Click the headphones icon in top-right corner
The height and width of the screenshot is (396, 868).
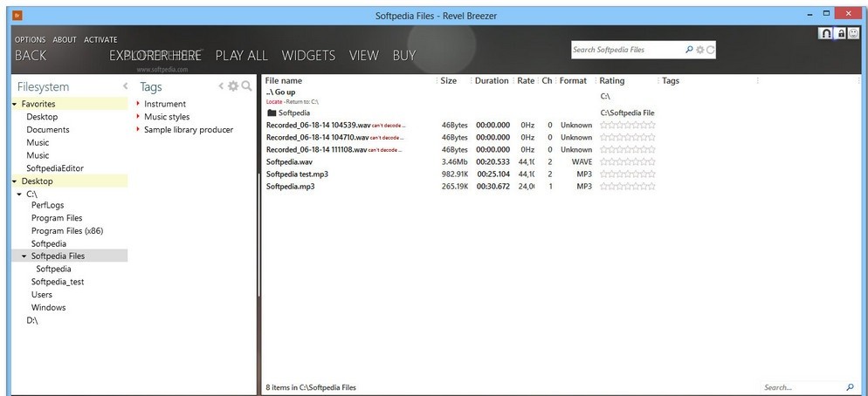click(x=825, y=33)
